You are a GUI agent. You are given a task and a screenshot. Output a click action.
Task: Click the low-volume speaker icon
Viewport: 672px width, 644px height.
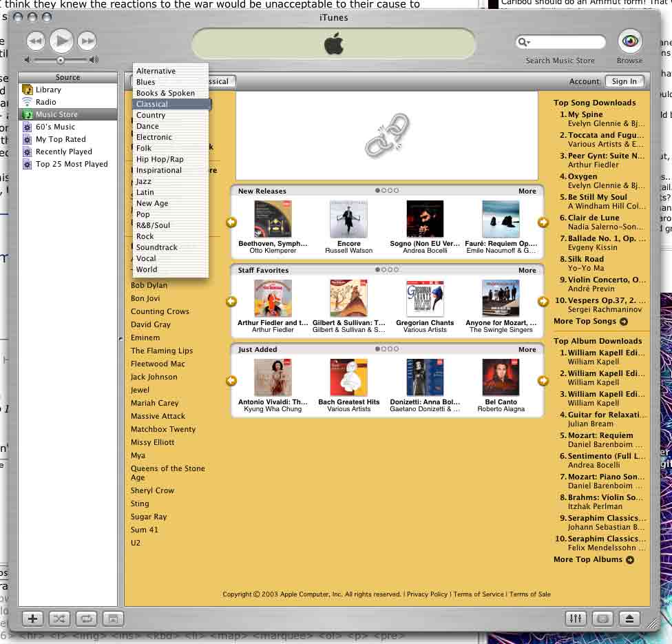[x=28, y=60]
